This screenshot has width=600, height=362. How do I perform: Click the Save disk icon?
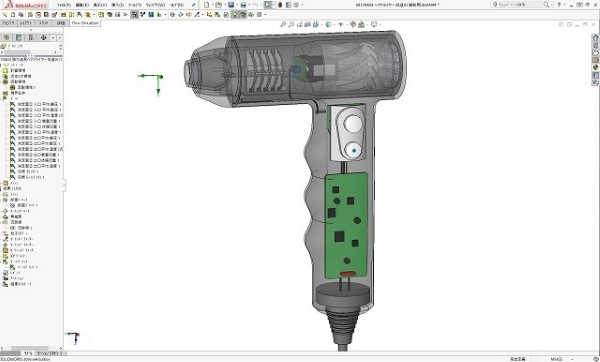coord(231,5)
